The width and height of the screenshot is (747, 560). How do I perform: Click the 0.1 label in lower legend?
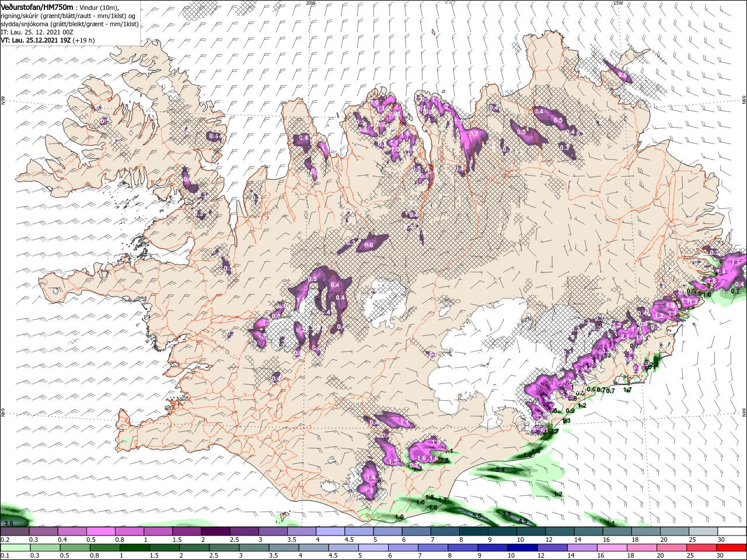pos(5,556)
